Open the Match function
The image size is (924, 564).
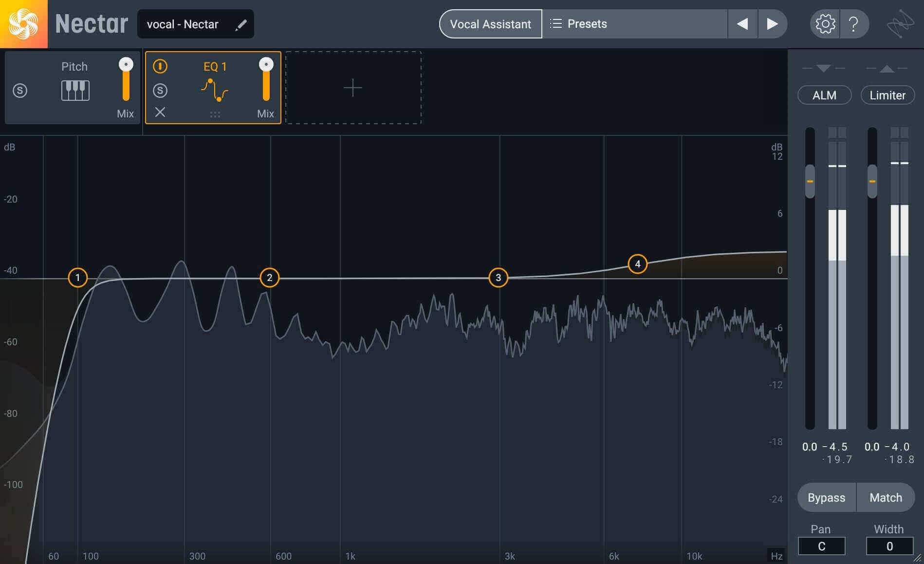tap(886, 497)
